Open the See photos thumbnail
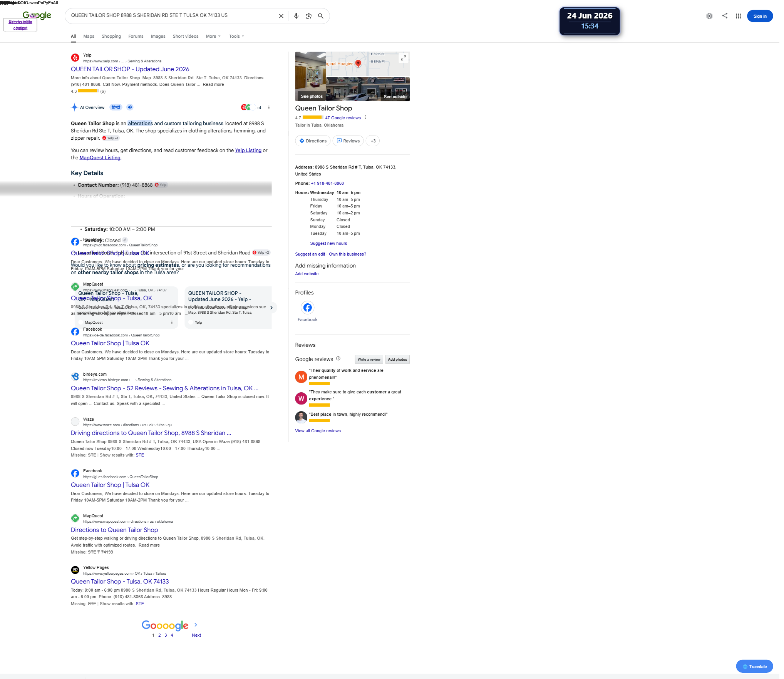 310,76
